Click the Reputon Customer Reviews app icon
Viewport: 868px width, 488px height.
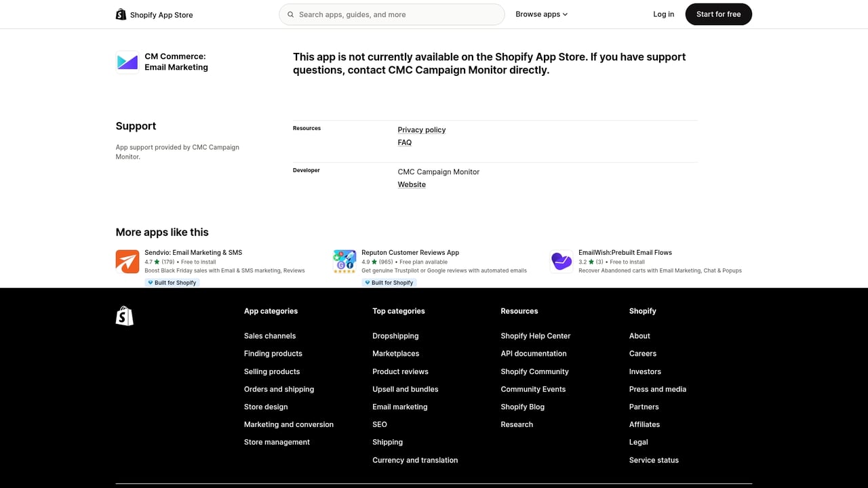(x=344, y=261)
